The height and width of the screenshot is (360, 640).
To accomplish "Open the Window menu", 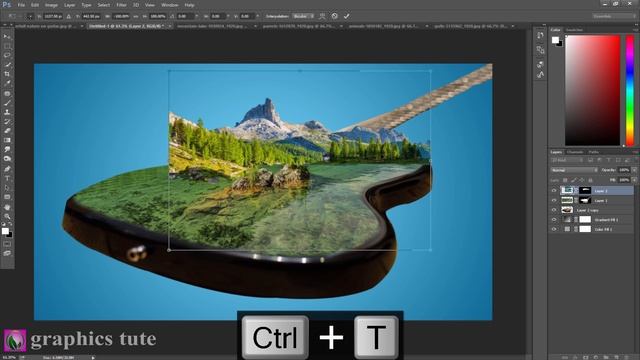I will click(169, 5).
